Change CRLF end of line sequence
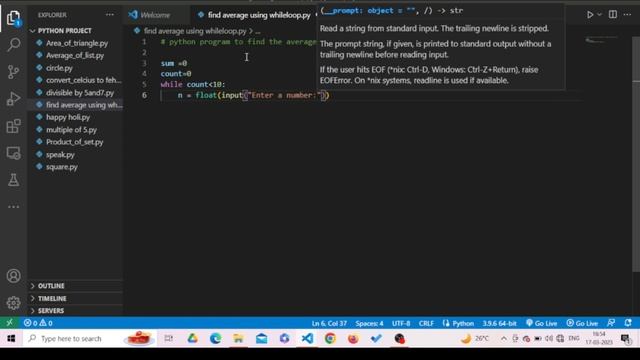Screen dimensions: 640x360 pyautogui.click(x=426, y=323)
